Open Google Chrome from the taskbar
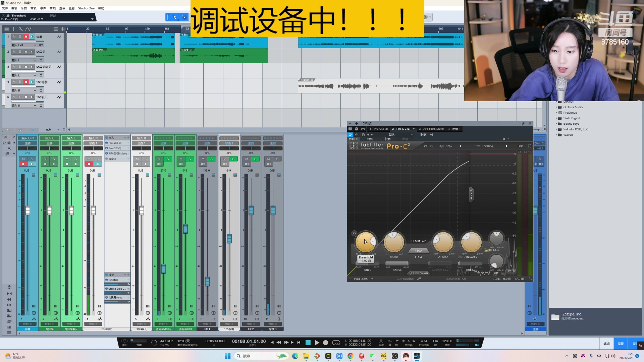Image resolution: width=644 pixels, height=362 pixels. pyautogui.click(x=351, y=356)
